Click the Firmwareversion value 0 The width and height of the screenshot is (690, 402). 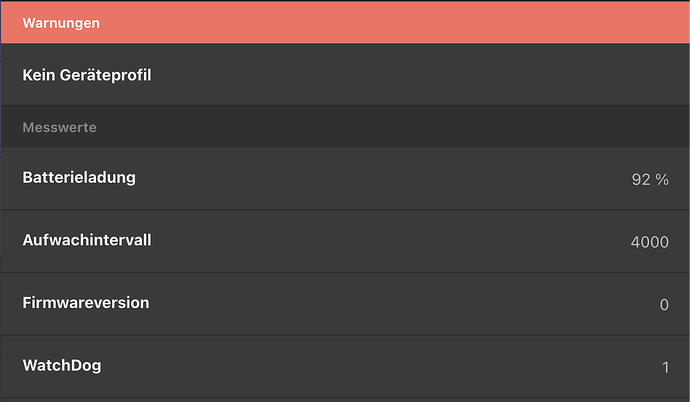click(664, 304)
